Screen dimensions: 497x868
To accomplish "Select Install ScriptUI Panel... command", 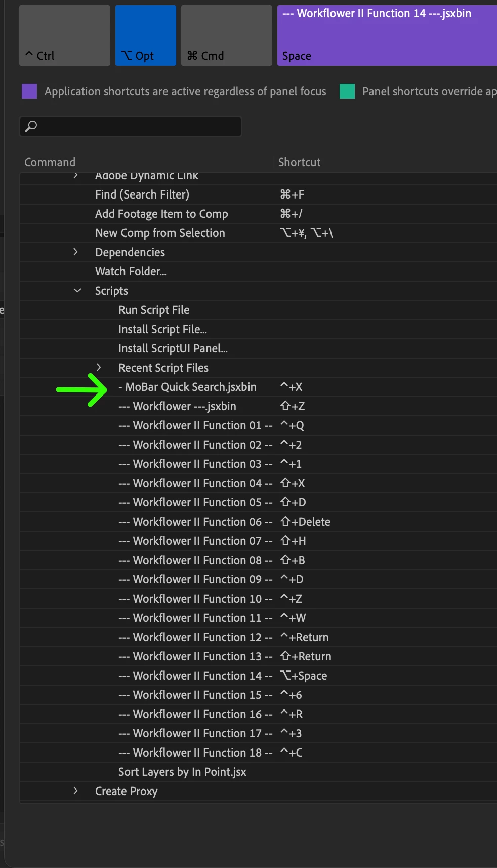I will click(x=173, y=348).
